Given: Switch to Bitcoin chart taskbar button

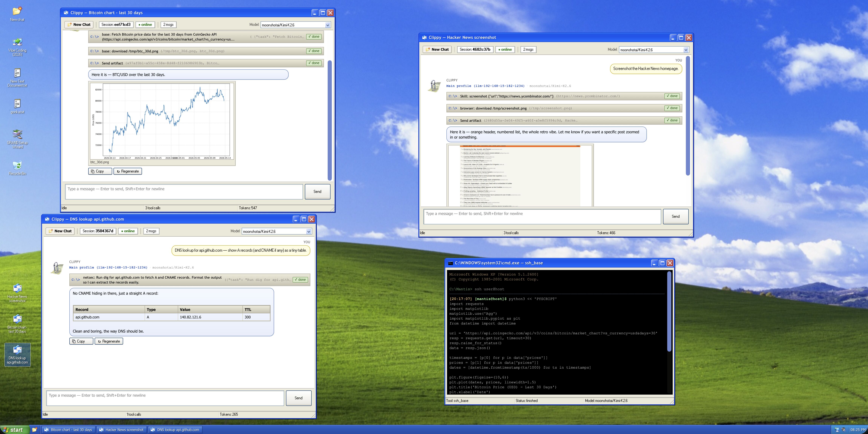Looking at the screenshot, I should coord(68,430).
